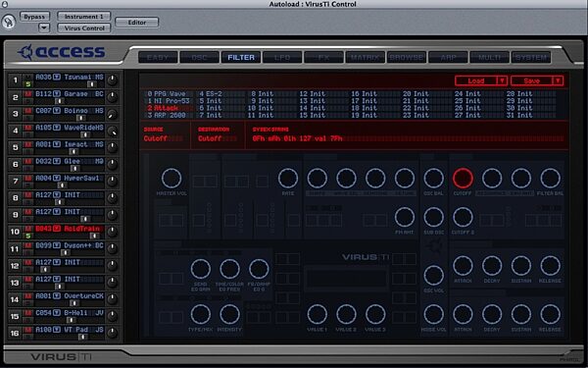The height and width of the screenshot is (368, 588).
Task: Click the Destination Cutoff field
Action: point(218,138)
